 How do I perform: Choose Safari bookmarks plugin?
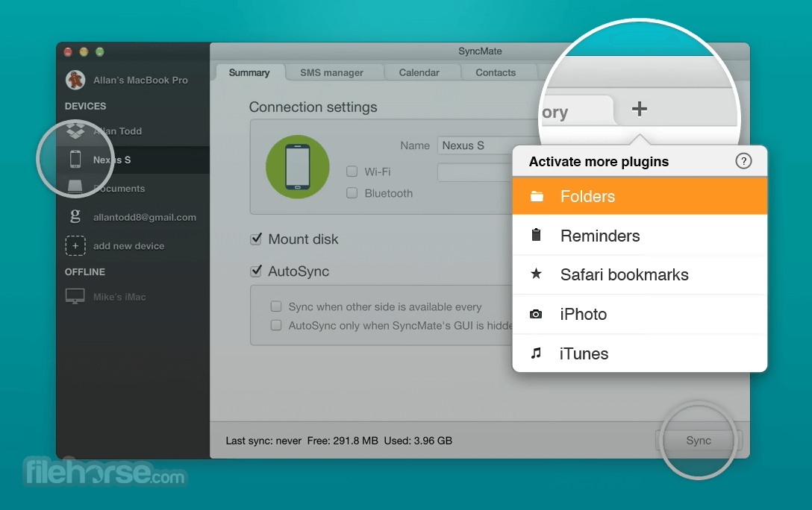coord(640,274)
